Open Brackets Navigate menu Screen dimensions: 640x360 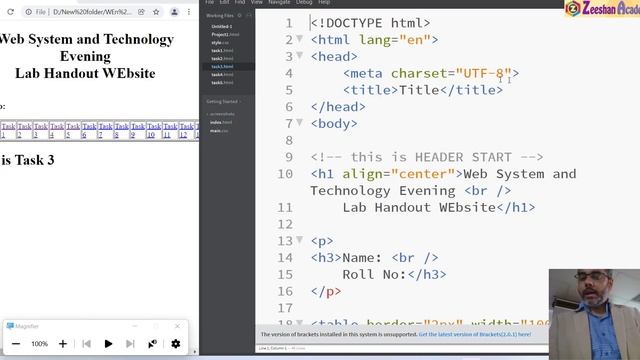point(279,2)
